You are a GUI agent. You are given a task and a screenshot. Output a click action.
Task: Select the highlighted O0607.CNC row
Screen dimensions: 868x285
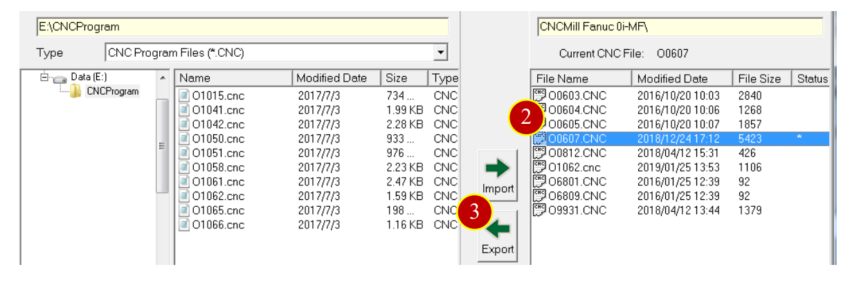click(680, 138)
